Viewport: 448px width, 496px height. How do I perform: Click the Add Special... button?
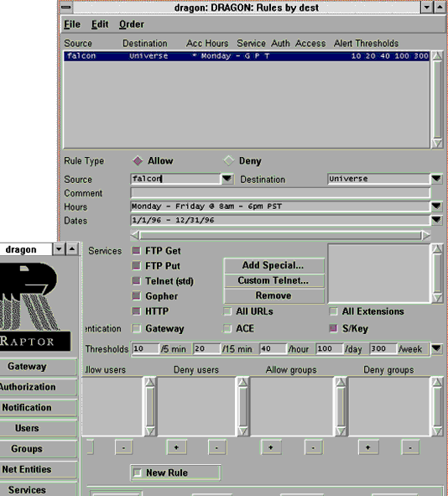point(273,265)
